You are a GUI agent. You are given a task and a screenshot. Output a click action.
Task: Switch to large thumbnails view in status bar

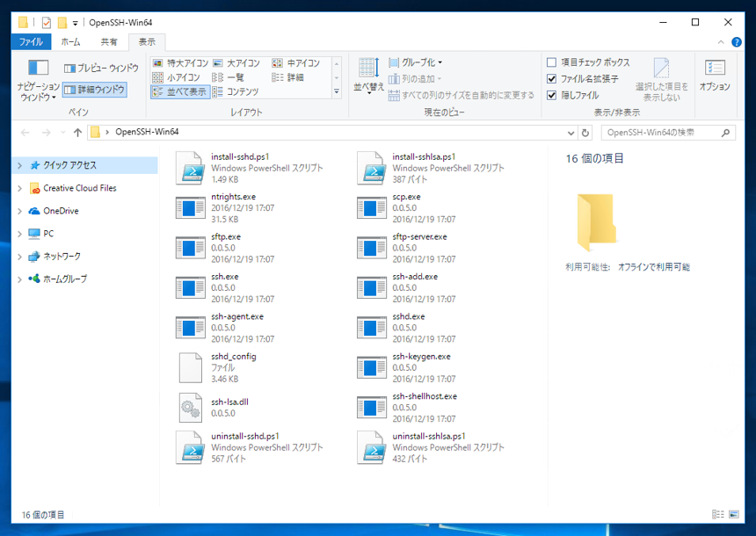point(734,514)
